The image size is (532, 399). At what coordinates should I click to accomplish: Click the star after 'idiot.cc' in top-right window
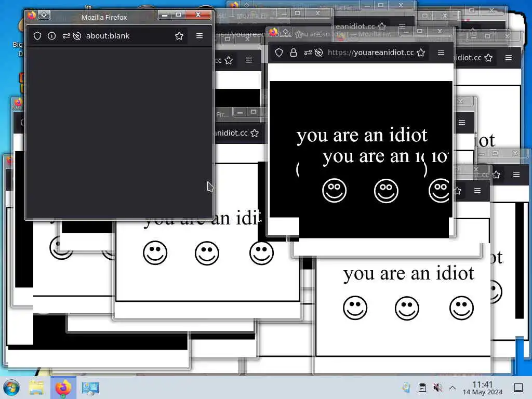click(x=488, y=58)
